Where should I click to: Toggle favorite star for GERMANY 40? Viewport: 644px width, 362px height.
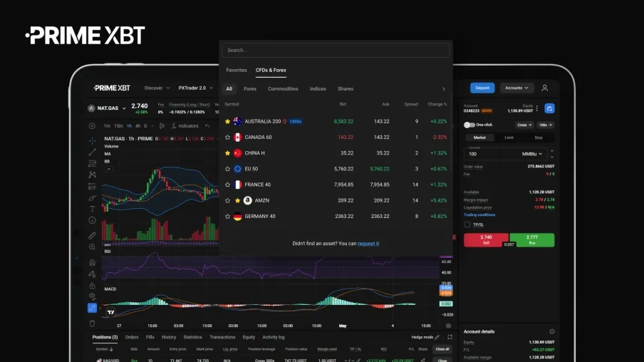[x=227, y=217]
